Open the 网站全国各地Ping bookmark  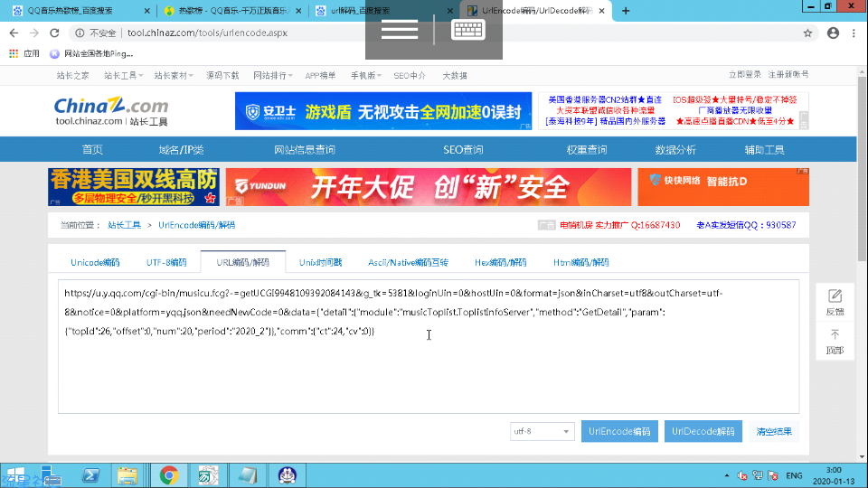click(x=91, y=53)
